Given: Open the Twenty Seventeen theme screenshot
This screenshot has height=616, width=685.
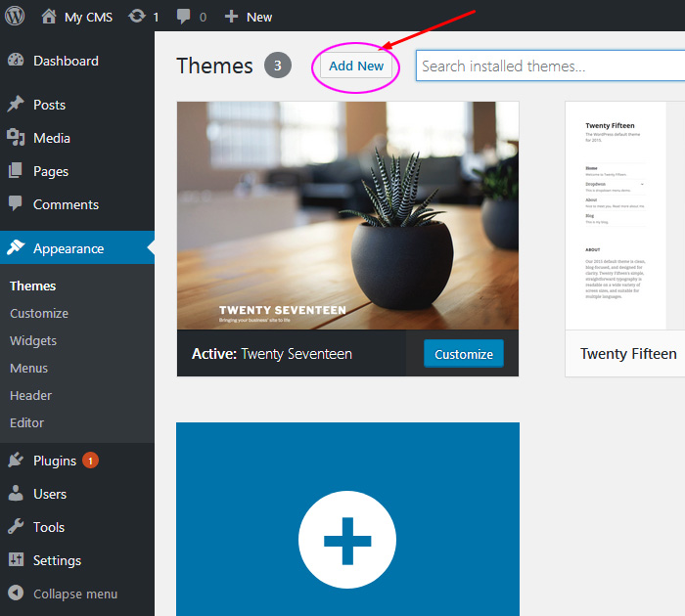Looking at the screenshot, I should (347, 216).
